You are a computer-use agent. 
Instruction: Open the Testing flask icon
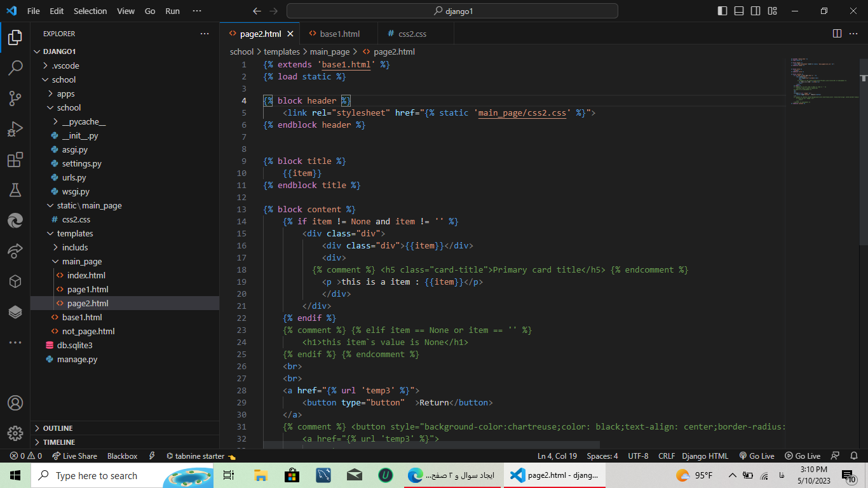pyautogui.click(x=15, y=190)
